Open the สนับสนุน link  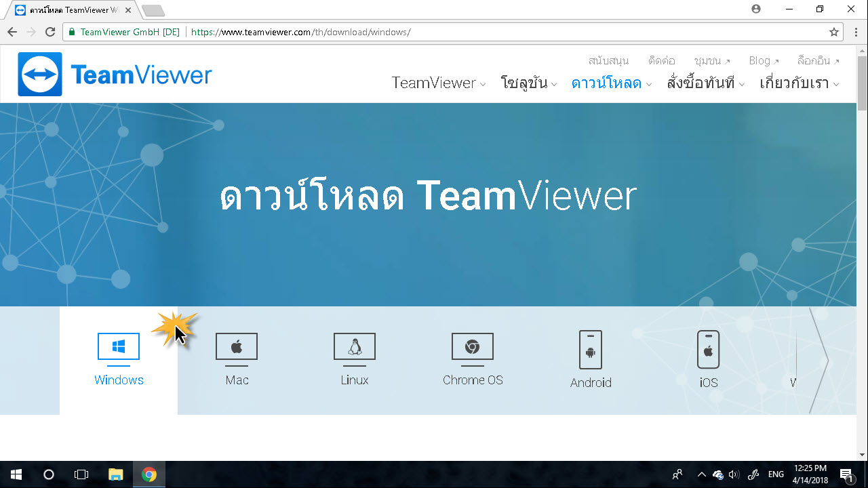[x=608, y=60]
